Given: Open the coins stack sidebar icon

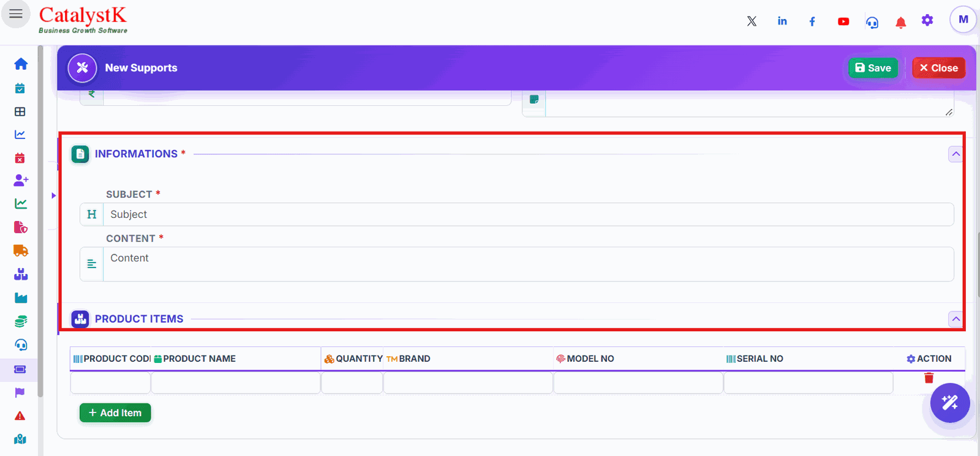Looking at the screenshot, I should click(21, 321).
